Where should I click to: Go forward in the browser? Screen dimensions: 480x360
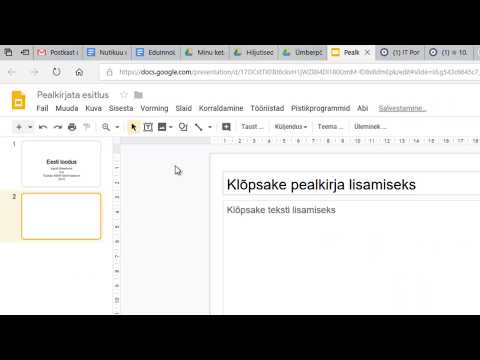coord(35,72)
